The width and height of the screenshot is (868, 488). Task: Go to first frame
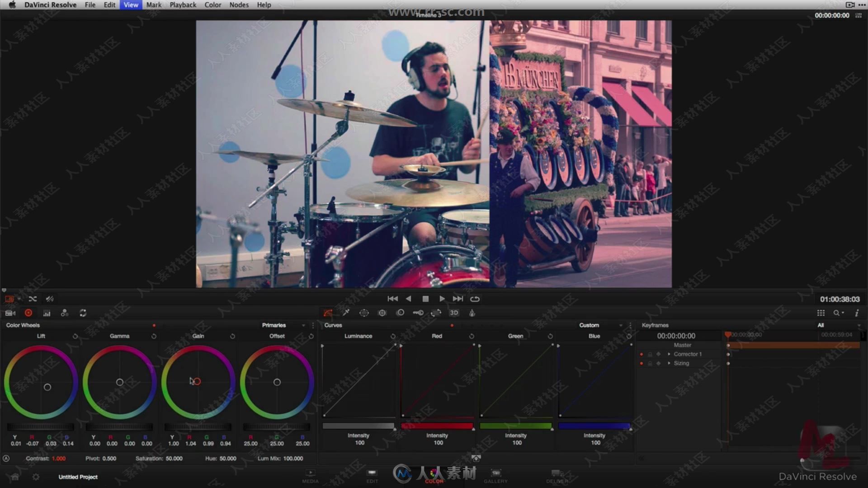point(392,299)
